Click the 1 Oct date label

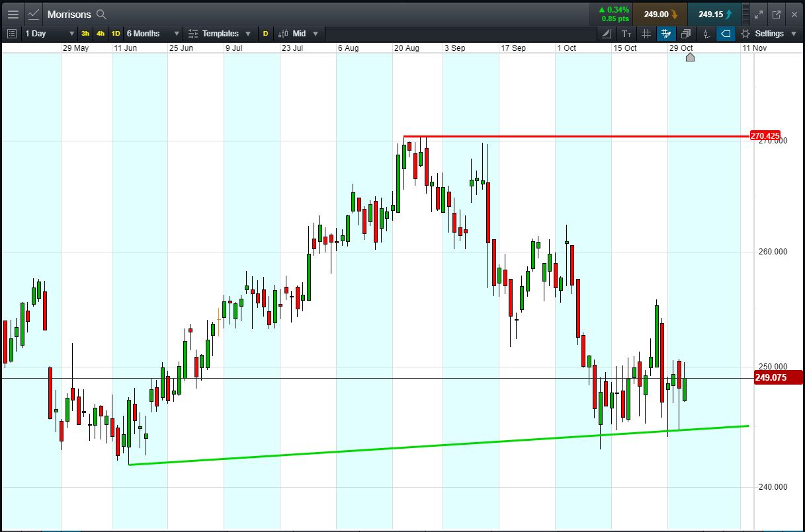click(x=566, y=48)
